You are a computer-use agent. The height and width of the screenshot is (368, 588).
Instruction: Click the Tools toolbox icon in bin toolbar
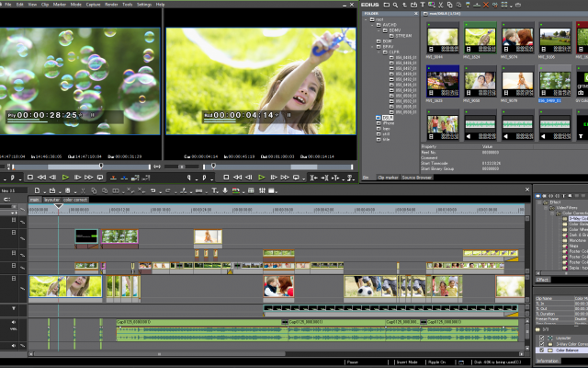pos(518,5)
